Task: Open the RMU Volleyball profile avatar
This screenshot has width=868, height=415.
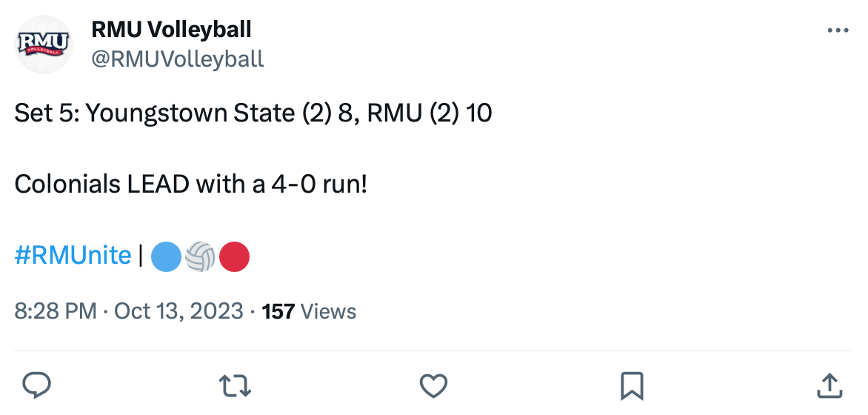Action: point(43,44)
